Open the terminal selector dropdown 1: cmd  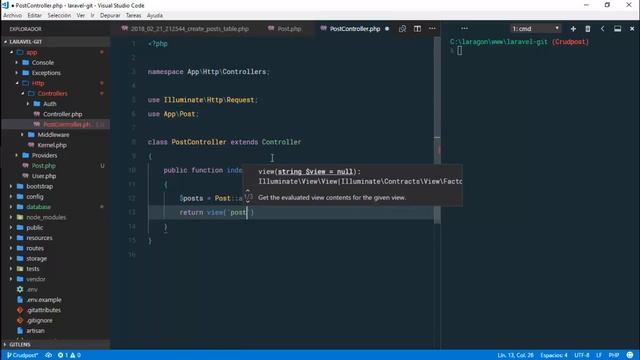535,29
